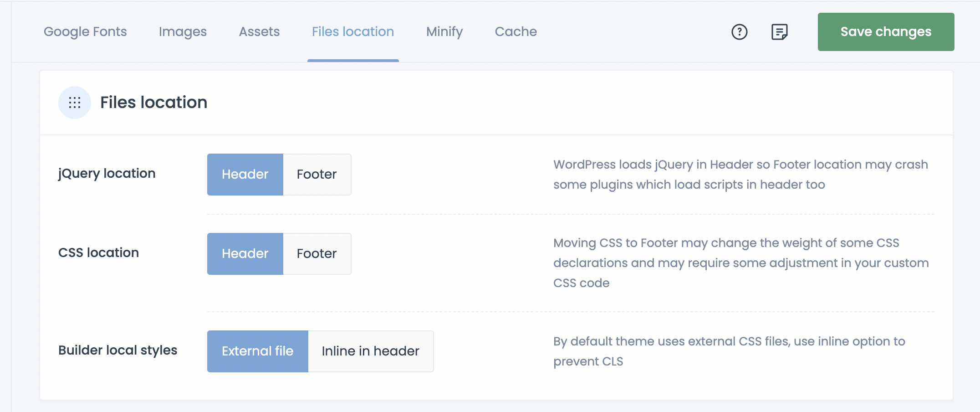Screen dimensions: 980x412
Task: Click the Files location section heading
Action: click(154, 103)
